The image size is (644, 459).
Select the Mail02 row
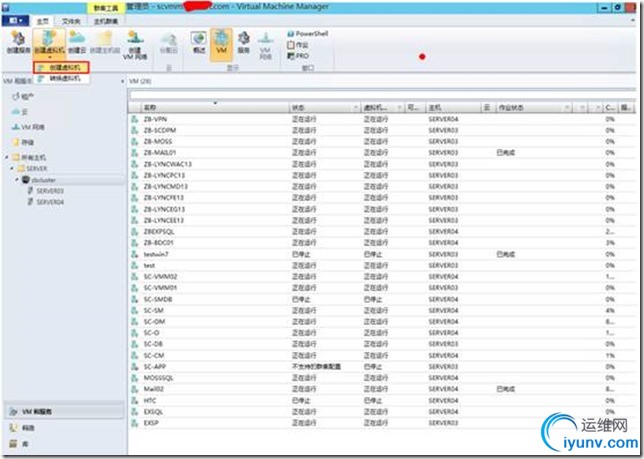382,389
